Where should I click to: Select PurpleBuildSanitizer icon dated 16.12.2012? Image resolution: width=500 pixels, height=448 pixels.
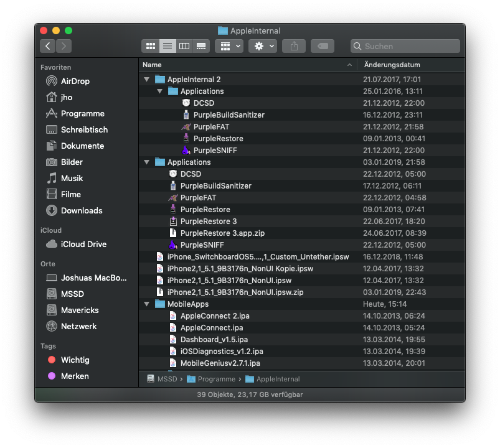186,114
